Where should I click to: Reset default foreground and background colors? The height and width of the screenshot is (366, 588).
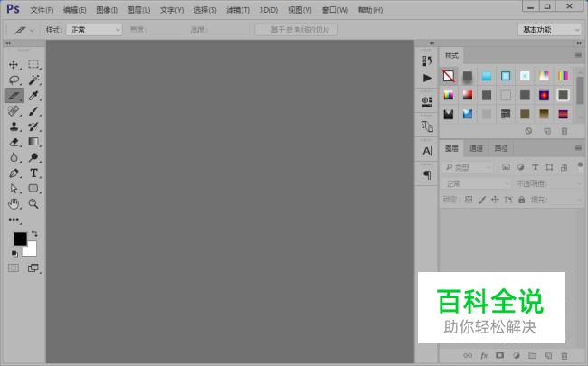[14, 254]
